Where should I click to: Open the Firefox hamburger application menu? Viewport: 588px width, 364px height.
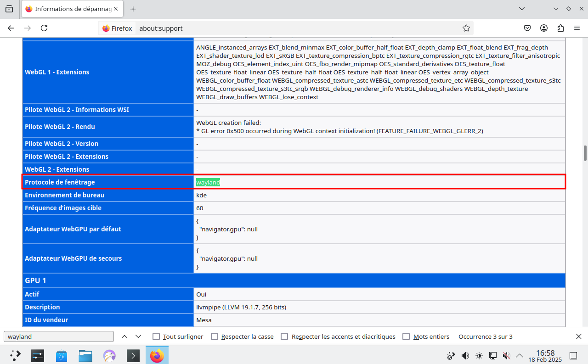[x=577, y=28]
